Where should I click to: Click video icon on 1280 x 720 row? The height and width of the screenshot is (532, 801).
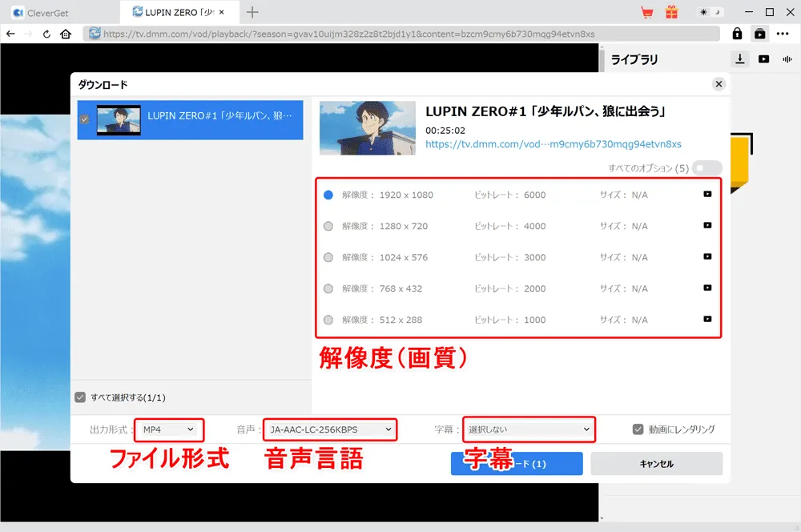pyautogui.click(x=707, y=225)
